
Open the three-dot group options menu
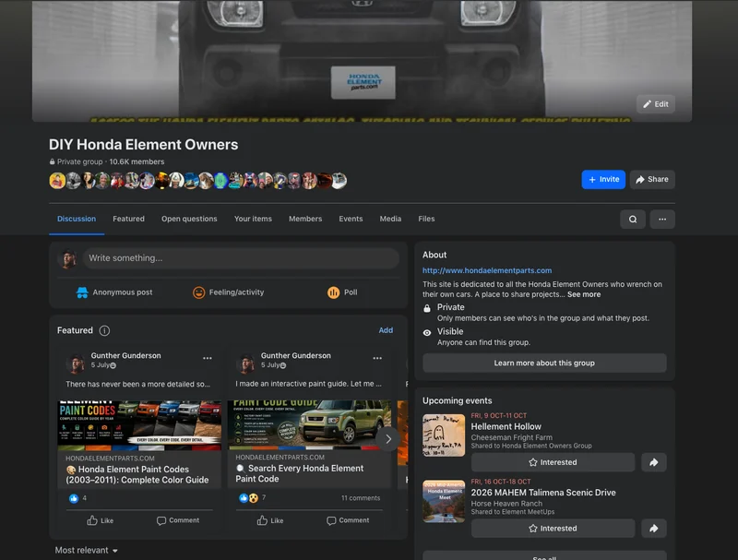tap(662, 220)
